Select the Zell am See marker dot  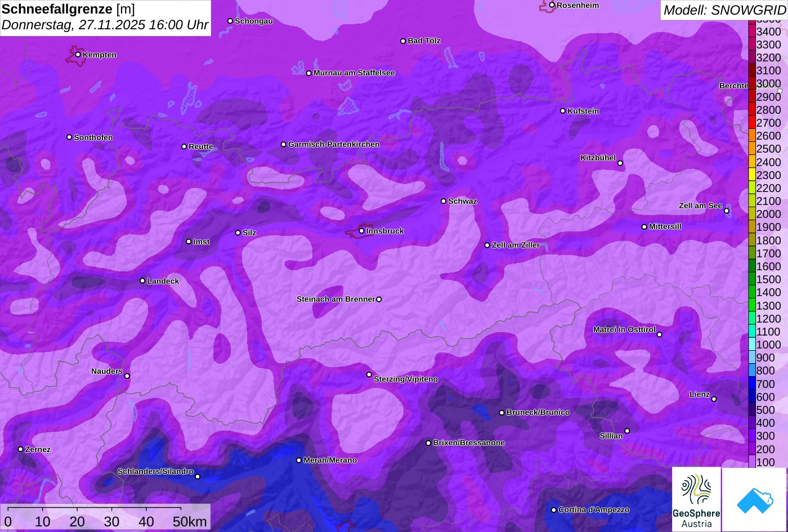727,211
